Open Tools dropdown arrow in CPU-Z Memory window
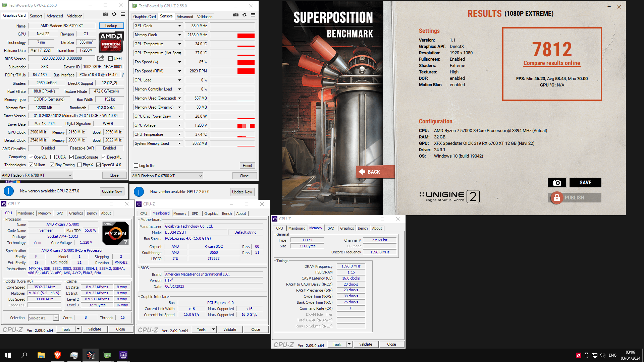Viewport: 644px width, 362px height. point(349,344)
